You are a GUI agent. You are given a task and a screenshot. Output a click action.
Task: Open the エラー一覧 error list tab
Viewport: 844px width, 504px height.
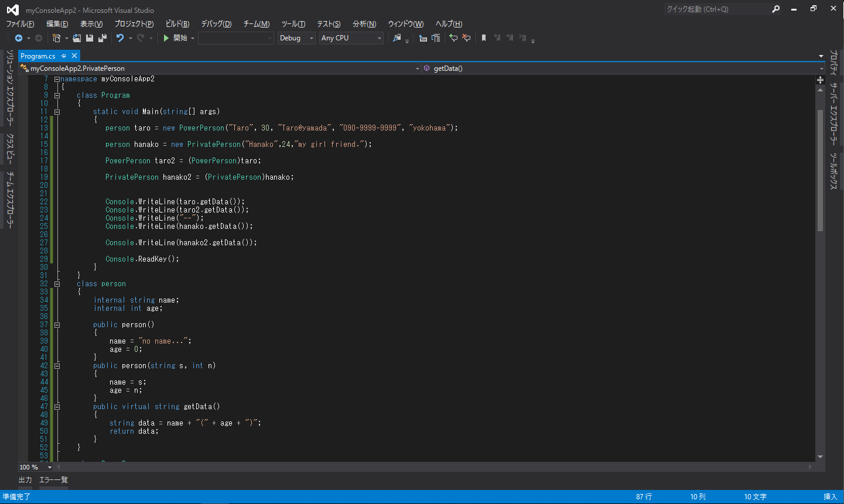(53, 480)
